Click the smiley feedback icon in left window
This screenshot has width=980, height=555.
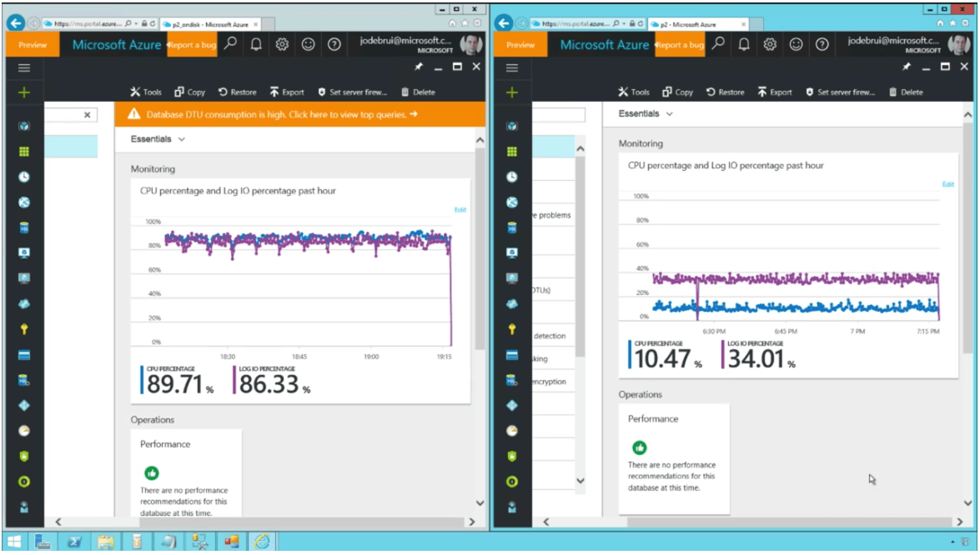point(308,45)
